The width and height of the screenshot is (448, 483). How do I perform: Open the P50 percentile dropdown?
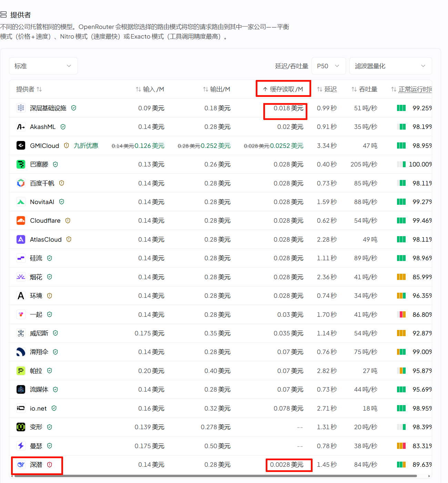[329, 66]
